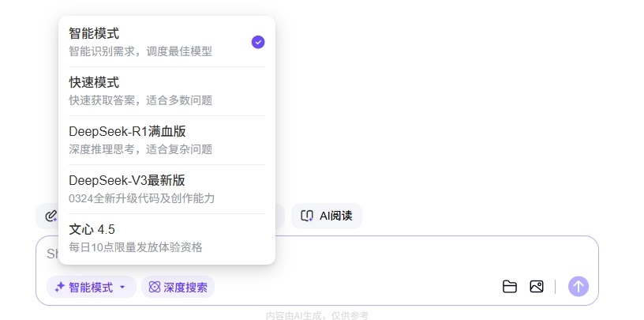
Task: Click text 深度推理思考，适合复杂问题
Action: pyautogui.click(x=140, y=149)
